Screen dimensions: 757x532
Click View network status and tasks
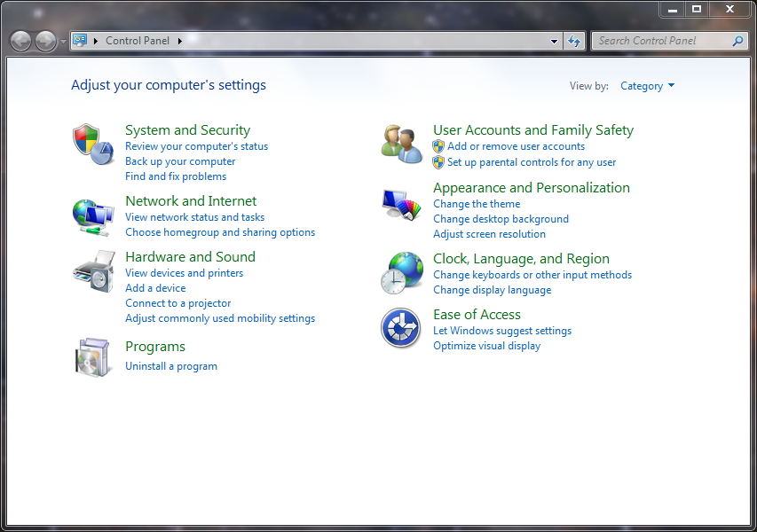(x=194, y=217)
